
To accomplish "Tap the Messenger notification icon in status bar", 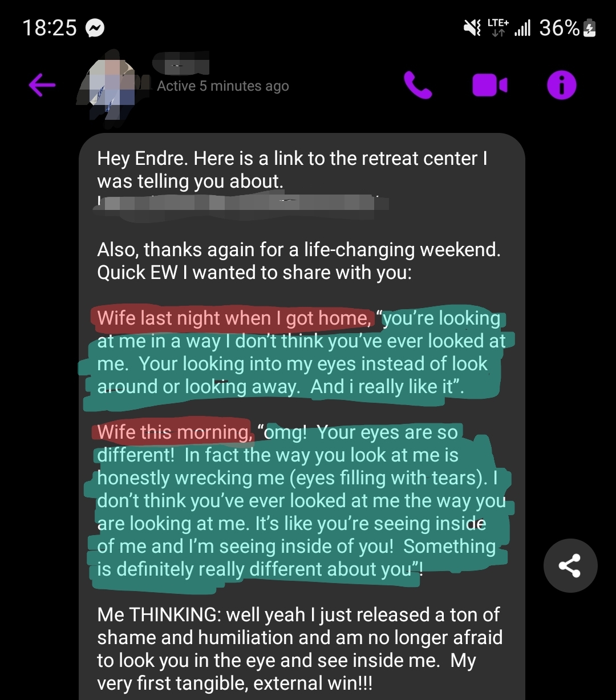I will click(x=95, y=28).
